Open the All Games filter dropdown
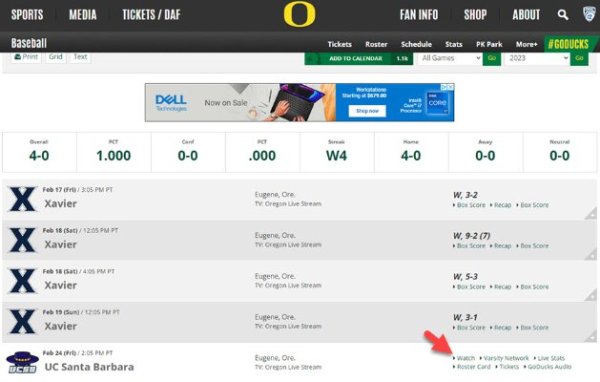The height and width of the screenshot is (382, 600). (450, 58)
